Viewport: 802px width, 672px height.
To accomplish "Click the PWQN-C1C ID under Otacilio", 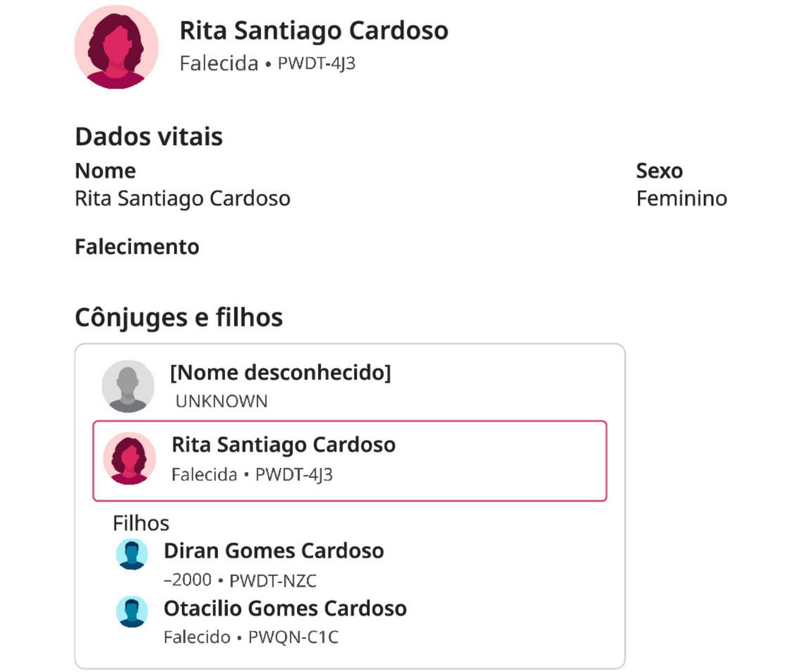I will pyautogui.click(x=293, y=637).
